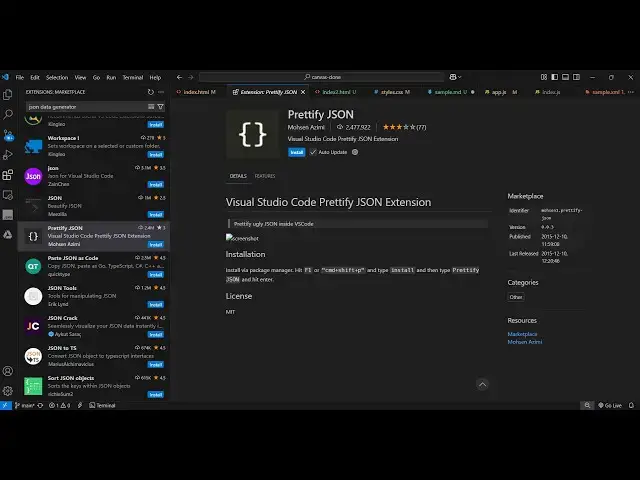Image resolution: width=640 pixels, height=480 pixels.
Task: Close the Extension: Prettify JSON tab
Action: pos(303,92)
